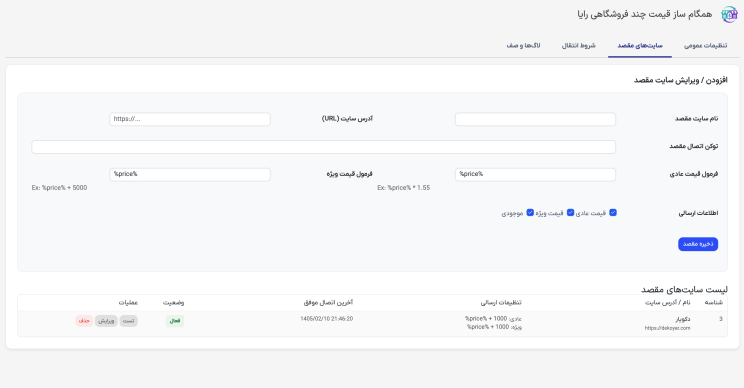744x388 pixels.
Task: Click the لیست سایت‌های مقصد heading
Action: (684, 289)
